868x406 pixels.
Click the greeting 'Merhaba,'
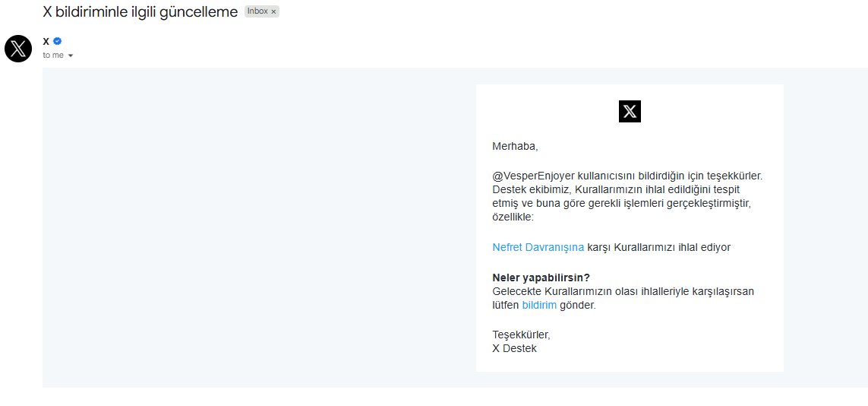(515, 147)
